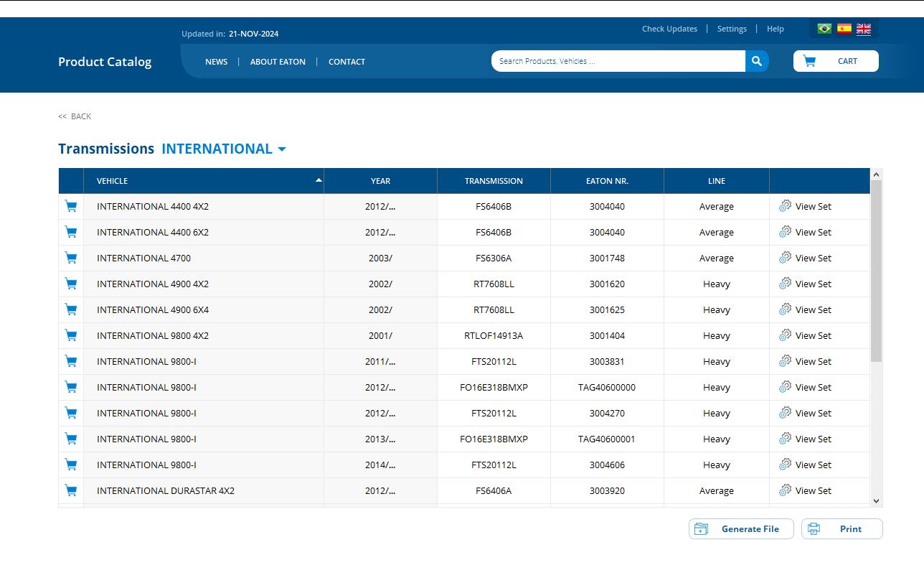This screenshot has height=578, width=924.
Task: Click the 2003/ year cell
Action: click(380, 258)
